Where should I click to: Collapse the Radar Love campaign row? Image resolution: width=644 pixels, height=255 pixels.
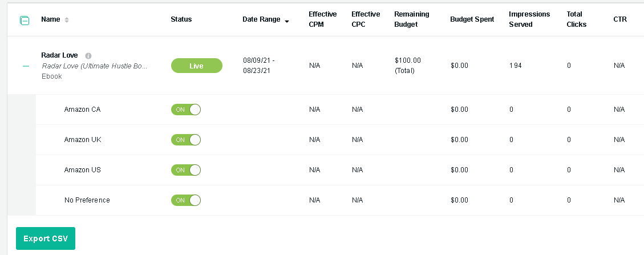(26, 66)
